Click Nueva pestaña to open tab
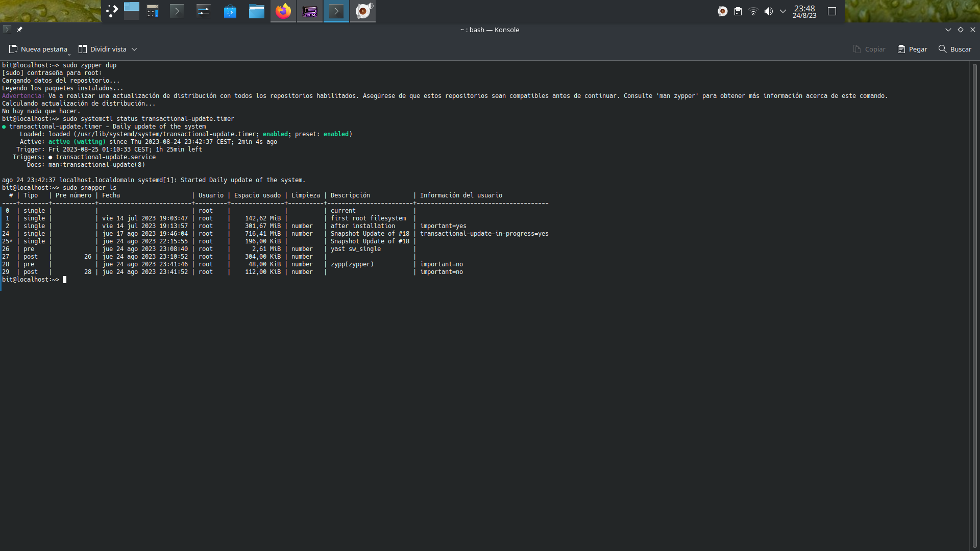The image size is (980, 551). 38,49
